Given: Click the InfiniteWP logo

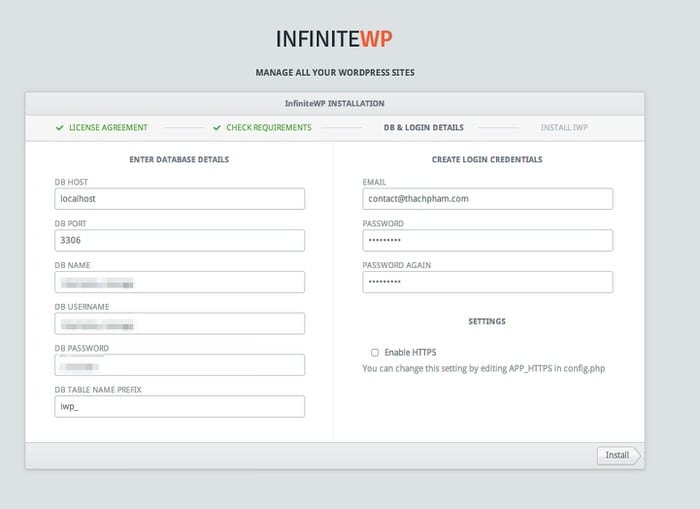Looking at the screenshot, I should (334, 39).
